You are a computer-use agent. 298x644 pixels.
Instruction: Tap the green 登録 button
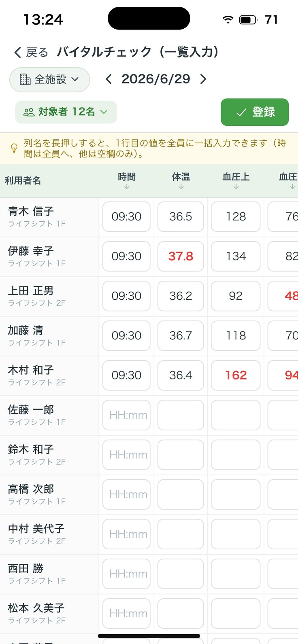255,112
